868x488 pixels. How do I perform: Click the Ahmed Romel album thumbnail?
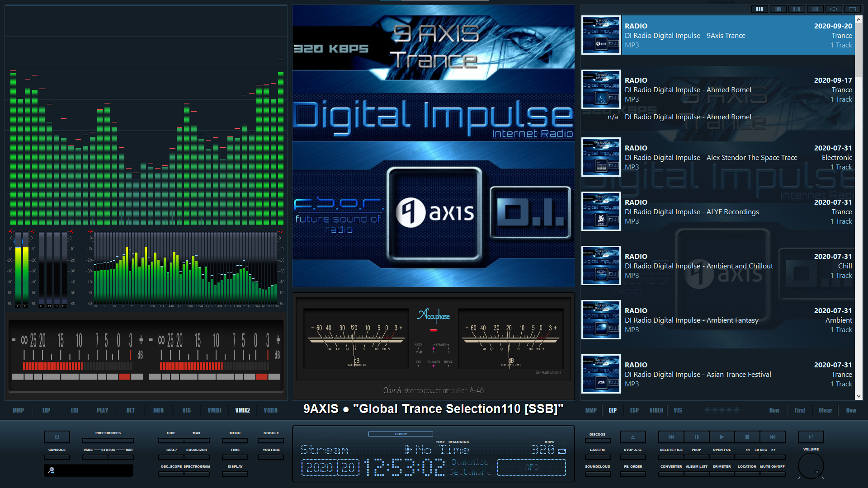[x=601, y=89]
